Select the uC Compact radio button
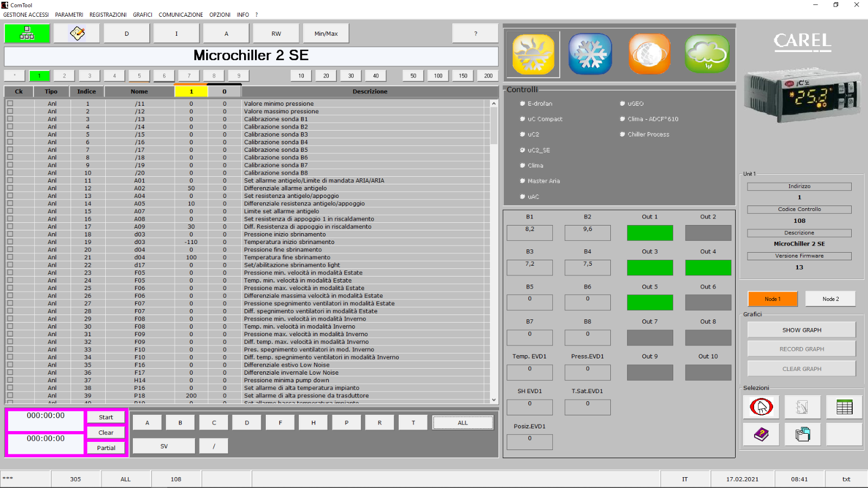The image size is (868, 488). [522, 119]
